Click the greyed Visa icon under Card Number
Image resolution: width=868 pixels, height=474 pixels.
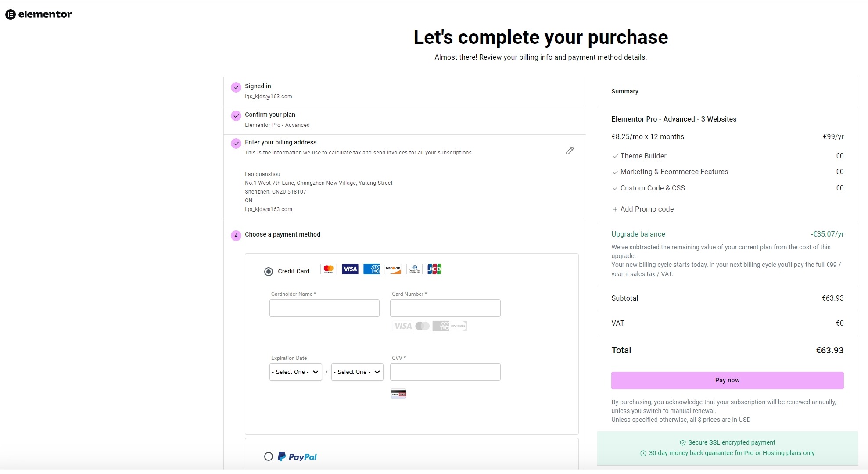coord(402,326)
